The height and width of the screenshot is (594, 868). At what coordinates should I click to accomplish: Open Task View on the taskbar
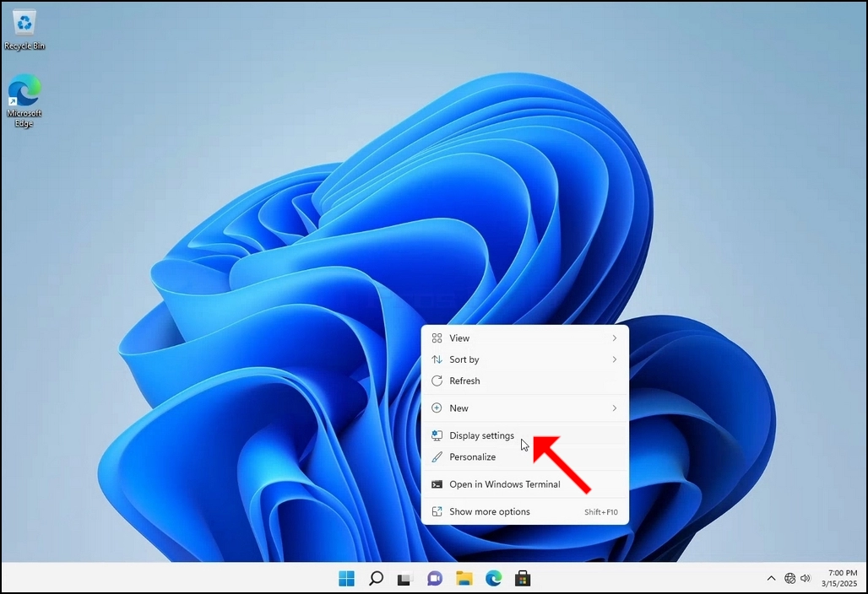point(405,579)
